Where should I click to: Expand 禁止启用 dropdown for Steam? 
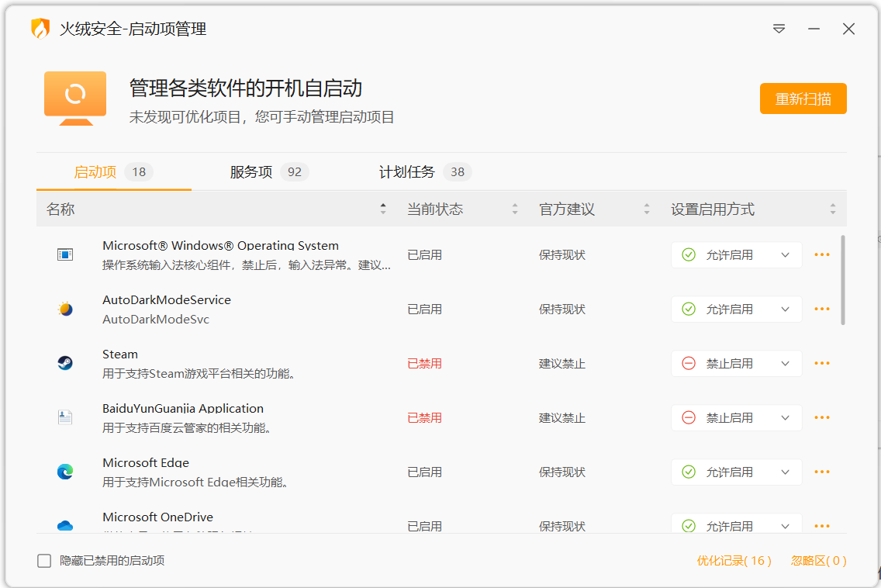point(737,363)
